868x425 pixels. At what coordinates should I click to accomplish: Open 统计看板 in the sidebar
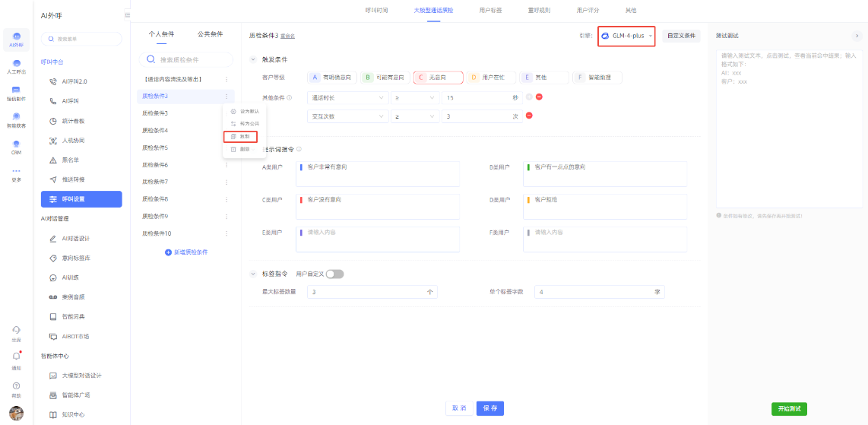point(73,121)
